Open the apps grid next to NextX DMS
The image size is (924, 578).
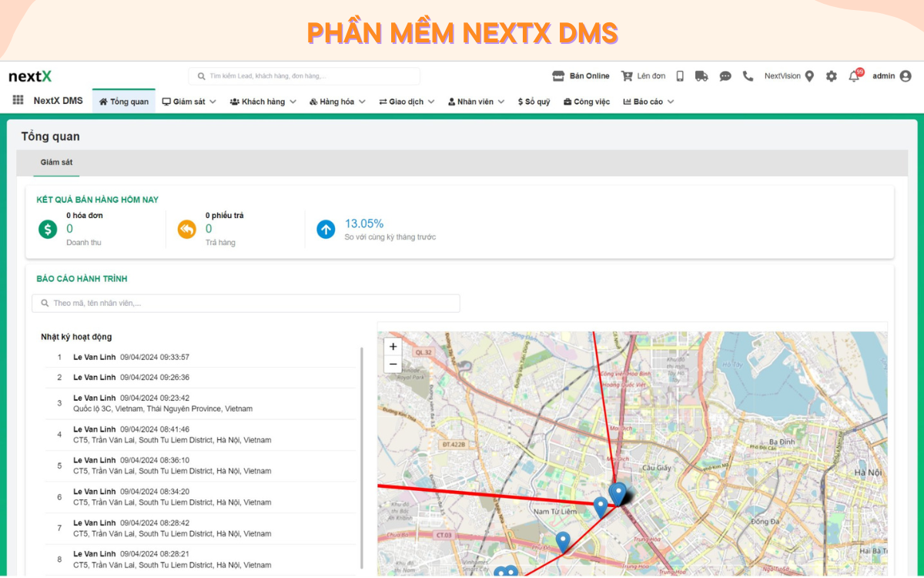tap(17, 100)
